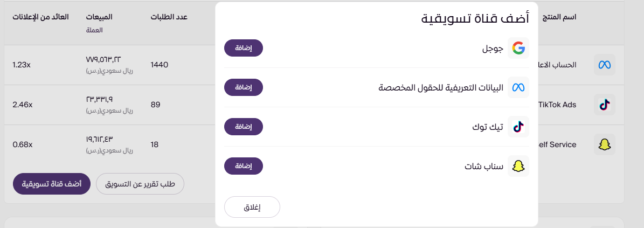
Task: Add the Meta البيانات التعريفية channel
Action: pos(244,87)
